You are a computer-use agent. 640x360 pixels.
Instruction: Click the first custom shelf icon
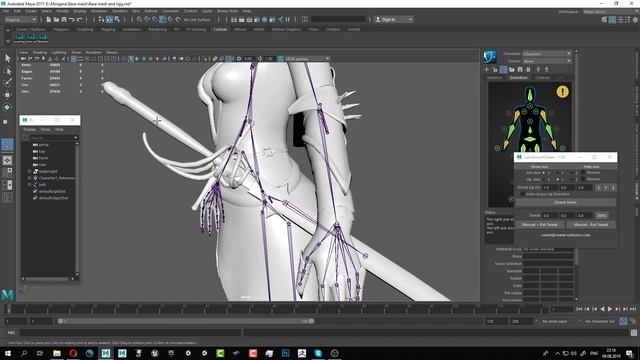[19, 38]
